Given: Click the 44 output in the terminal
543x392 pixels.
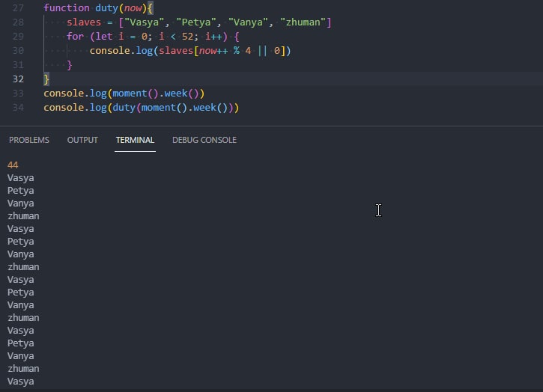Looking at the screenshot, I should coord(13,165).
